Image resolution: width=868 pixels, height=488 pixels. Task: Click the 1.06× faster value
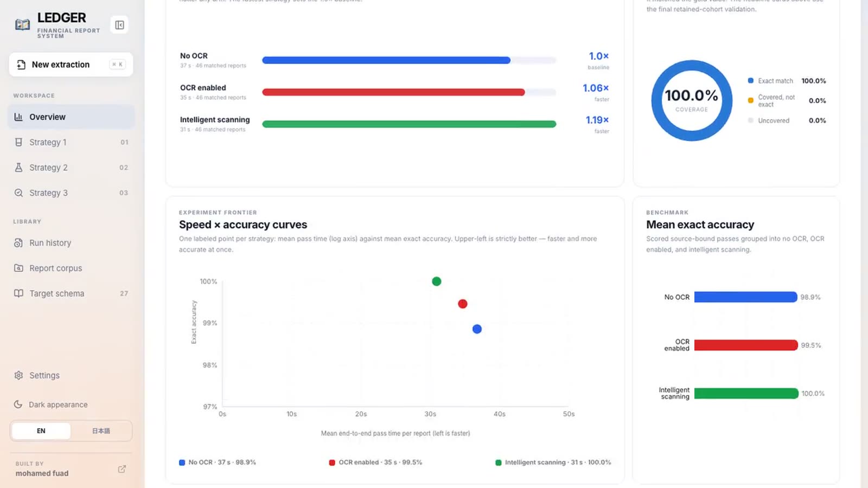pyautogui.click(x=596, y=88)
